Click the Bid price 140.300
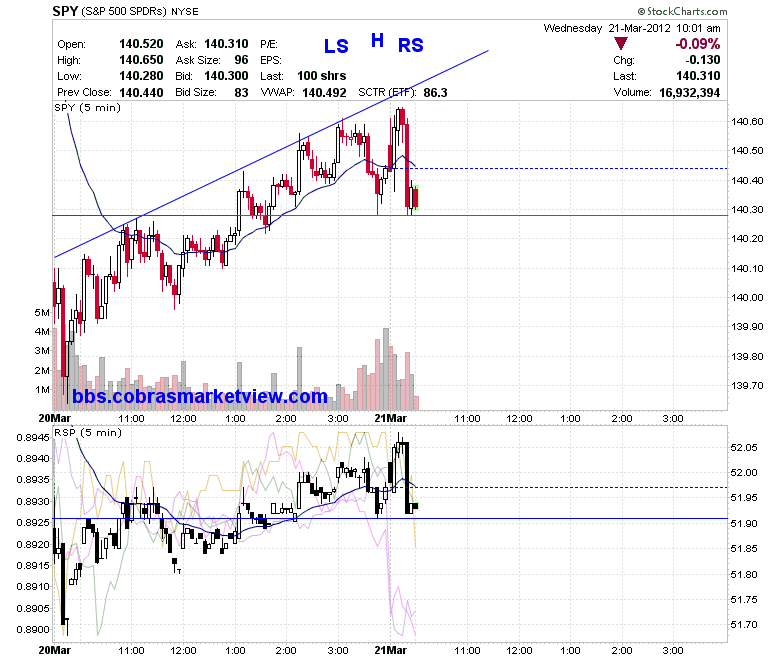Screen dimensions: 780x659 (226, 76)
